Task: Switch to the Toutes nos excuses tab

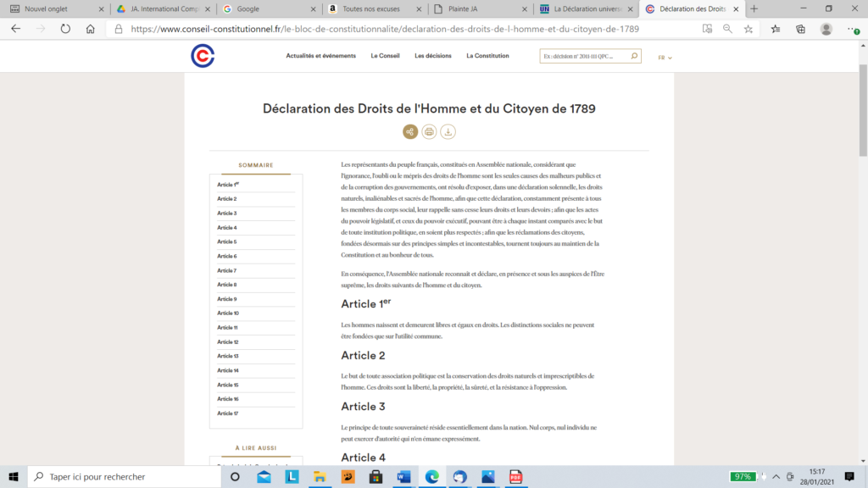Action: pos(374,8)
